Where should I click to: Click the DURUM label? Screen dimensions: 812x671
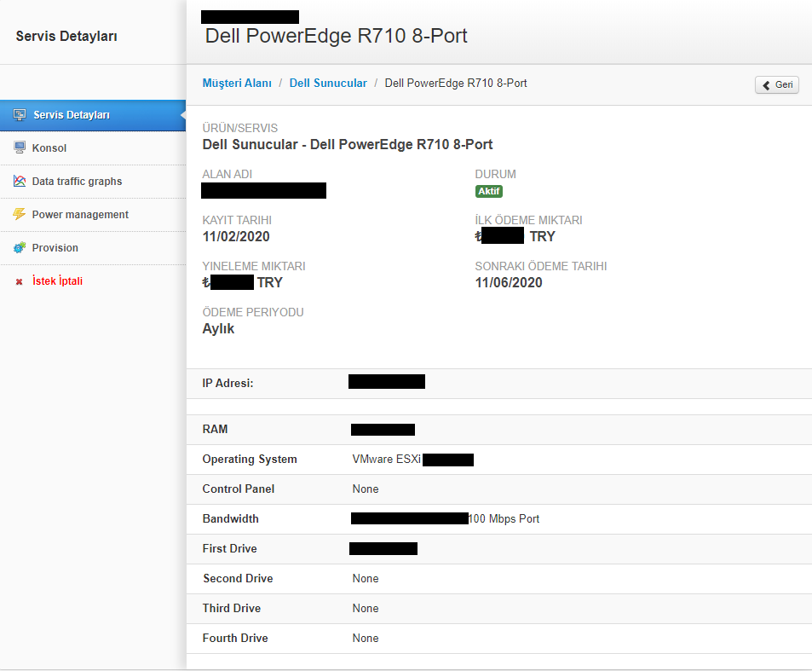click(495, 174)
